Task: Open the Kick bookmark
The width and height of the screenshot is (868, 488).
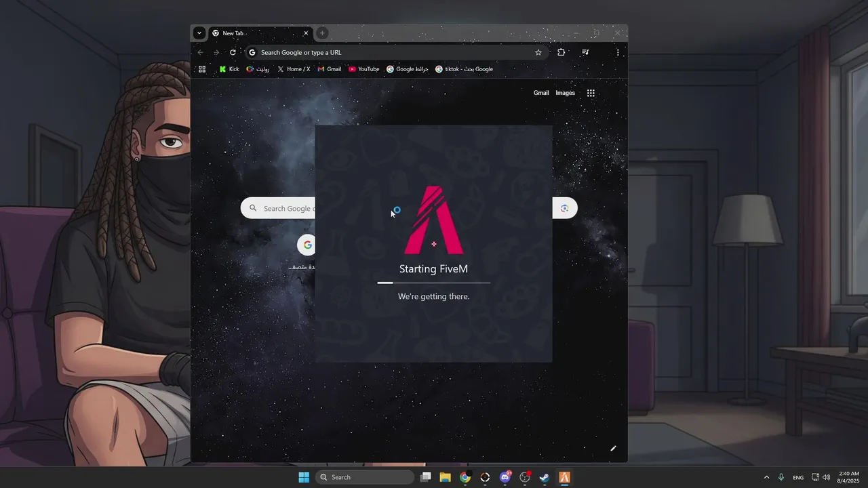Action: point(229,69)
